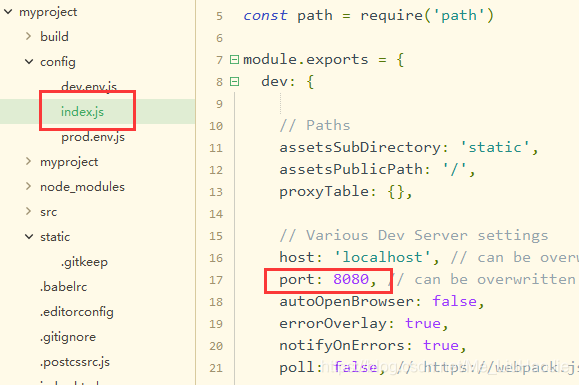The height and width of the screenshot is (385, 579).
Task: Click the true value of errorOverlay
Action: pyautogui.click(x=423, y=323)
